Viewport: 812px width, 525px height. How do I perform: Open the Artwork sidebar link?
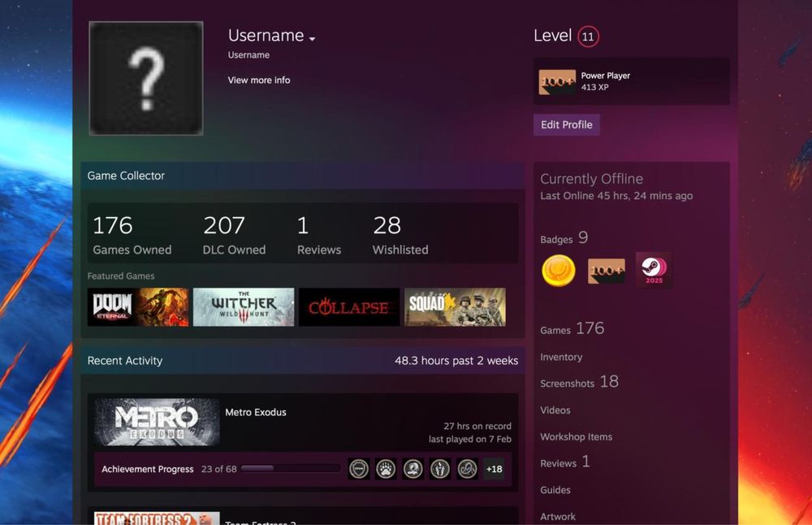(558, 517)
